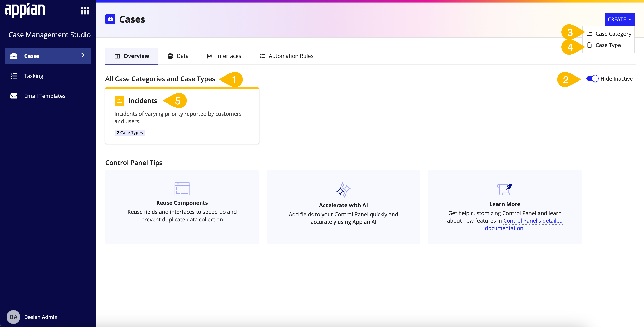
Task: Click the Case Management Studio title
Action: coord(50,35)
